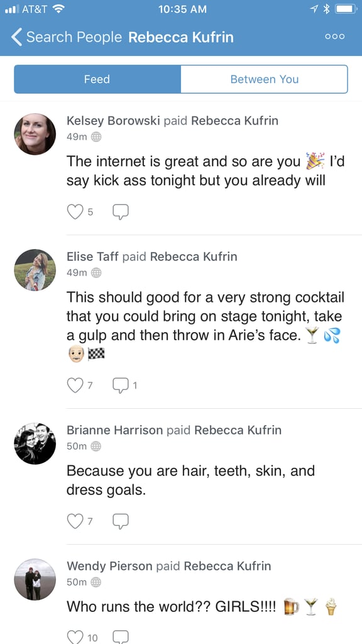Select the Feed tab
This screenshot has width=362, height=644.
97,79
